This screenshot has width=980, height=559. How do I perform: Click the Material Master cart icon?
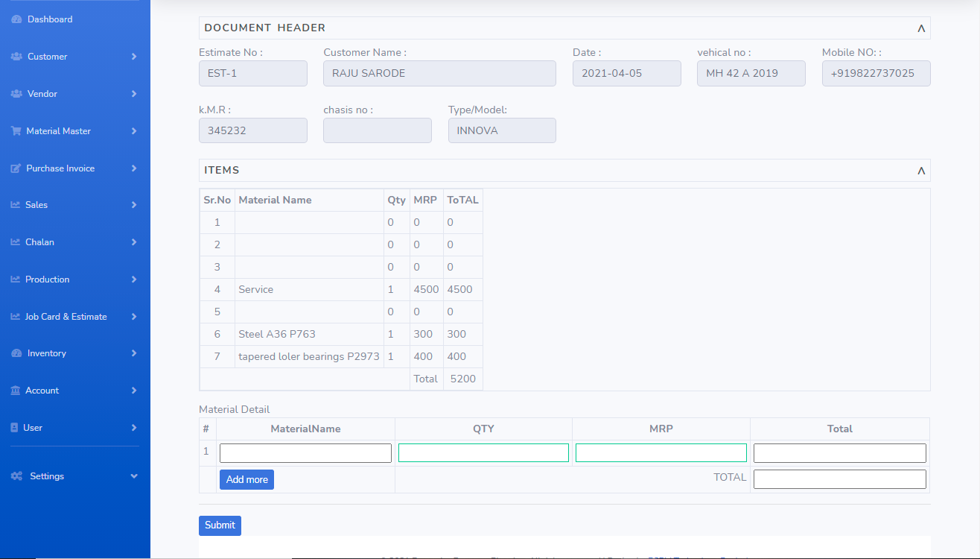click(16, 131)
